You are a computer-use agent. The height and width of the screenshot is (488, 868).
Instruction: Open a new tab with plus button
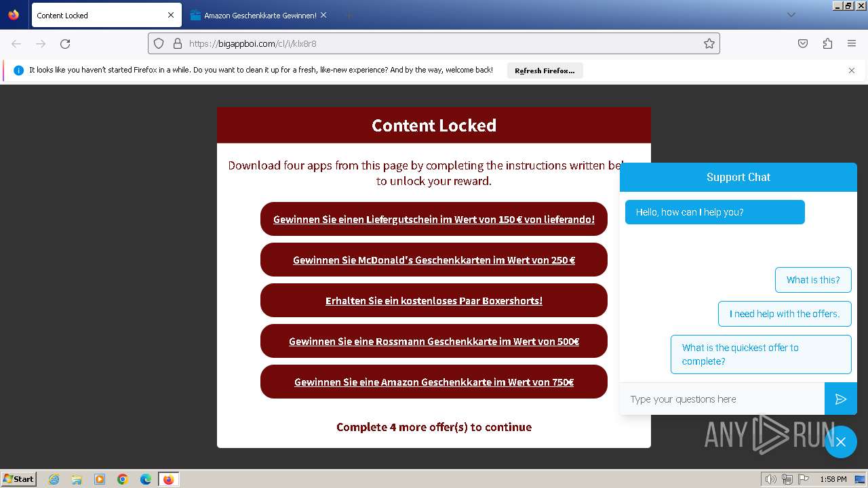349,15
